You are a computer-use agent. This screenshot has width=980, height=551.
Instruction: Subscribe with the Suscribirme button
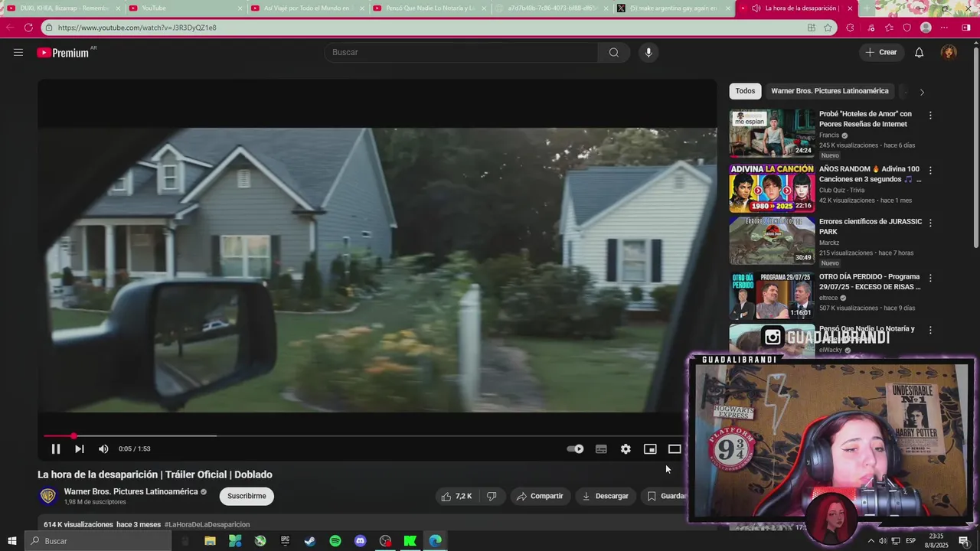coord(247,496)
